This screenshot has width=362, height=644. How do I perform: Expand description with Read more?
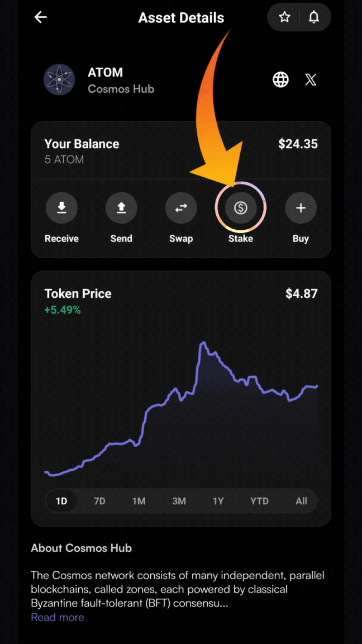point(58,617)
